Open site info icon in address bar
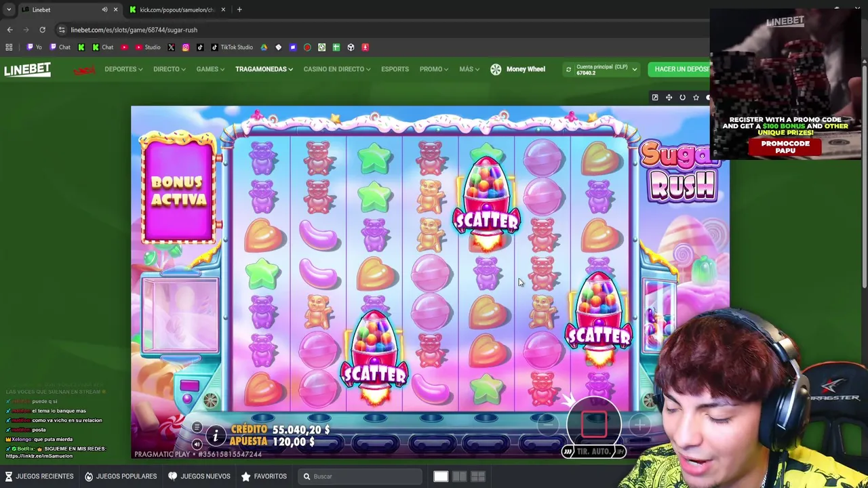The image size is (868, 488). (x=62, y=30)
